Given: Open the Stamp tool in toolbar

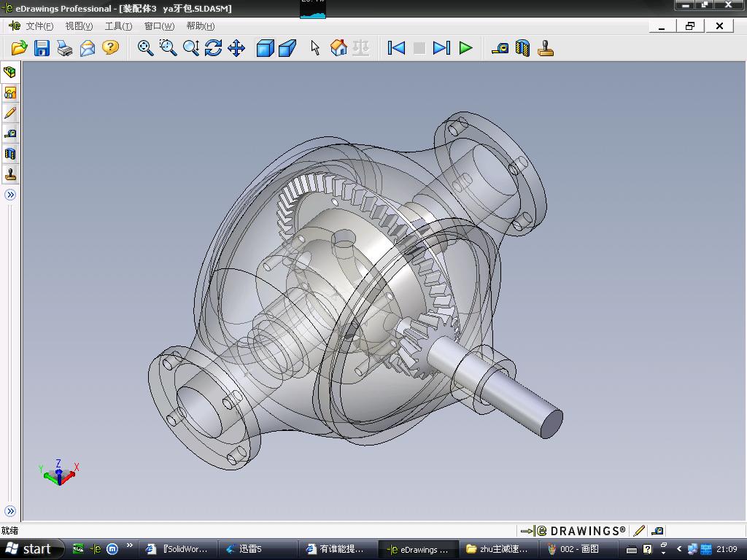Looking at the screenshot, I should pyautogui.click(x=546, y=47).
